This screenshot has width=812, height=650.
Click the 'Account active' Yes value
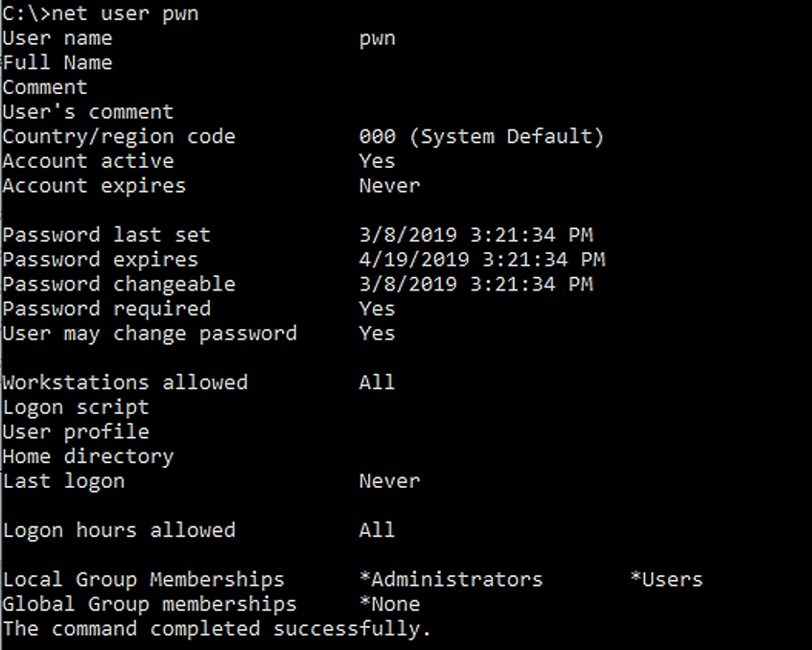(x=377, y=162)
